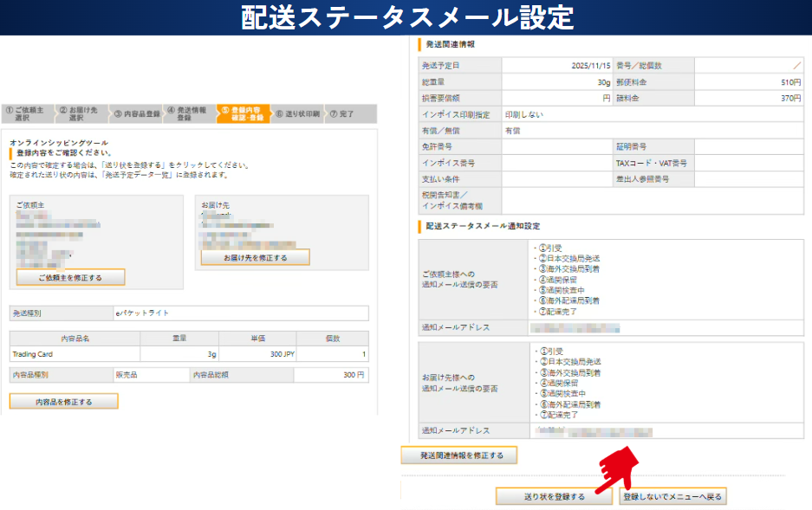Go to step 3 内容品登録
The height and width of the screenshot is (510, 812).
137,113
